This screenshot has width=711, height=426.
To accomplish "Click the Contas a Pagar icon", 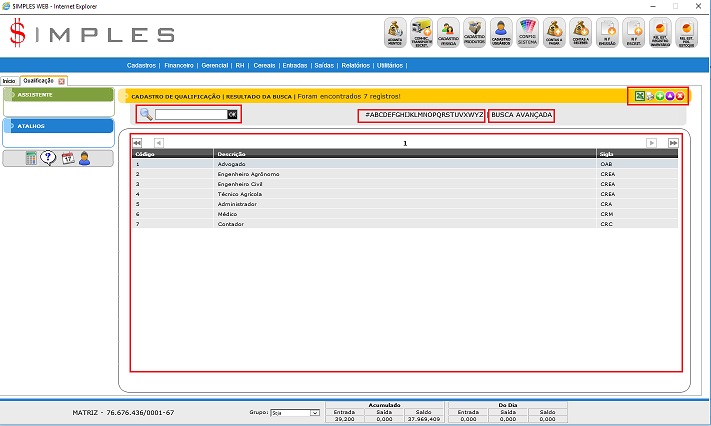I will (x=554, y=34).
